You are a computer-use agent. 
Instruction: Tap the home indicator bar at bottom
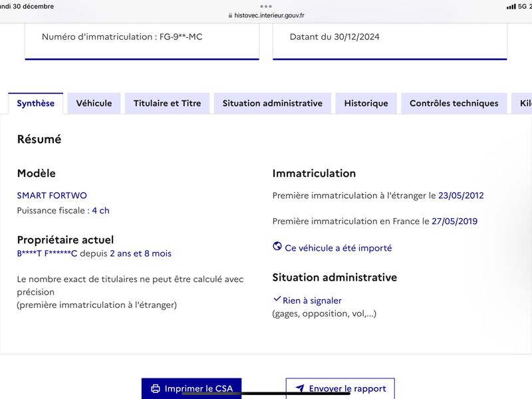coord(265,394)
